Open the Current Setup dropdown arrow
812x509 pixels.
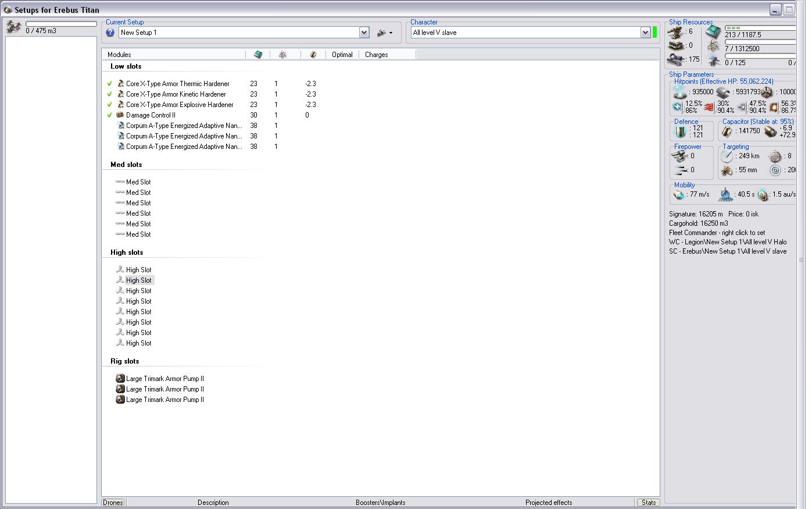pyautogui.click(x=364, y=33)
